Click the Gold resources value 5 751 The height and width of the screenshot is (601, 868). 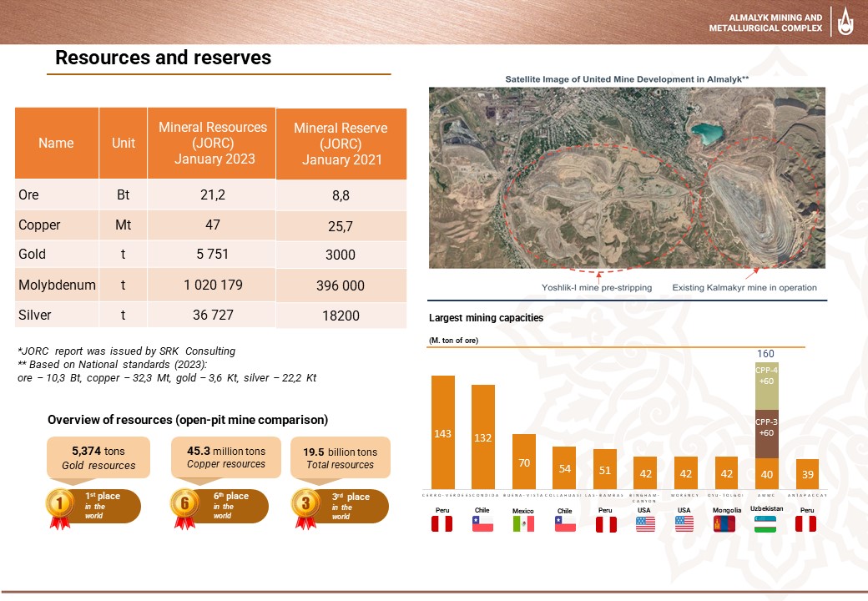(213, 255)
